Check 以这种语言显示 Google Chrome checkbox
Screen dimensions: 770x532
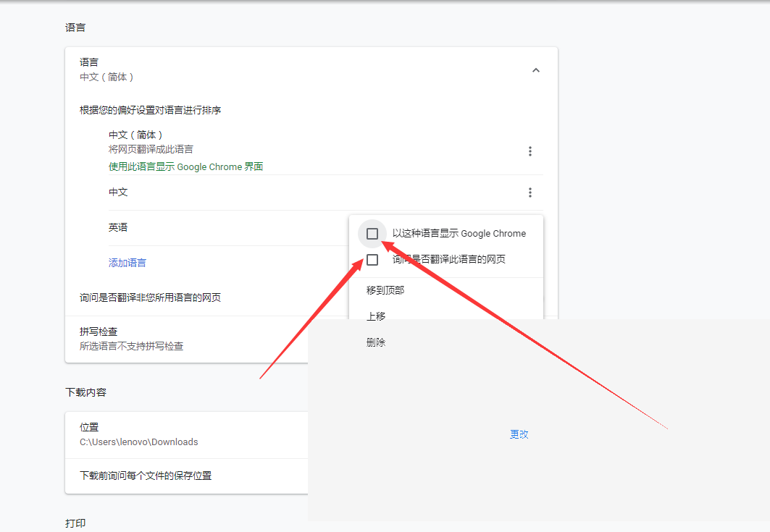(x=372, y=234)
